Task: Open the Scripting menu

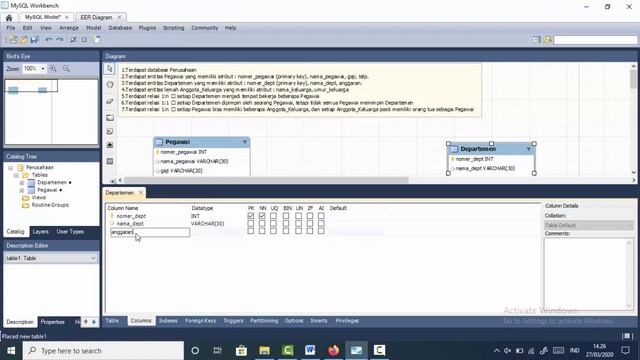Action: coord(173,28)
